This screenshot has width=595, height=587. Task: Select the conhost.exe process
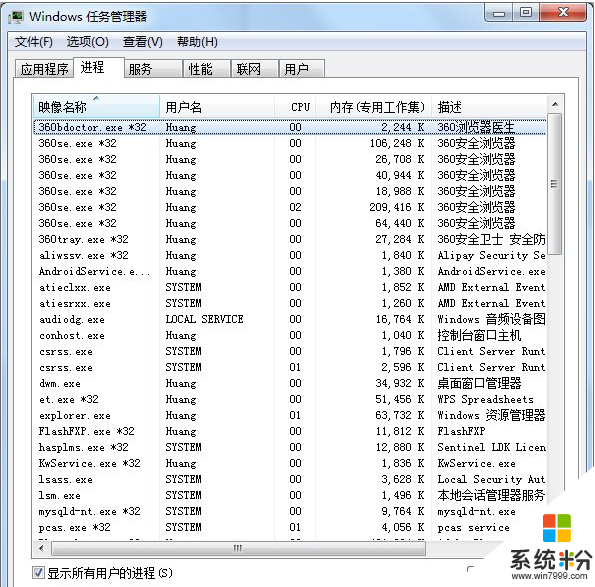[290, 335]
